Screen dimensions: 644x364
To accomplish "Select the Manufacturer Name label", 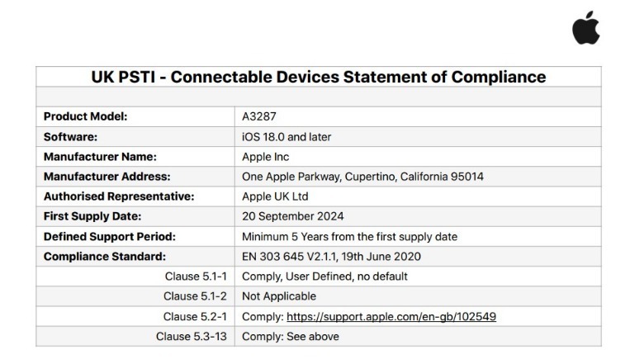I will pyautogui.click(x=100, y=157).
